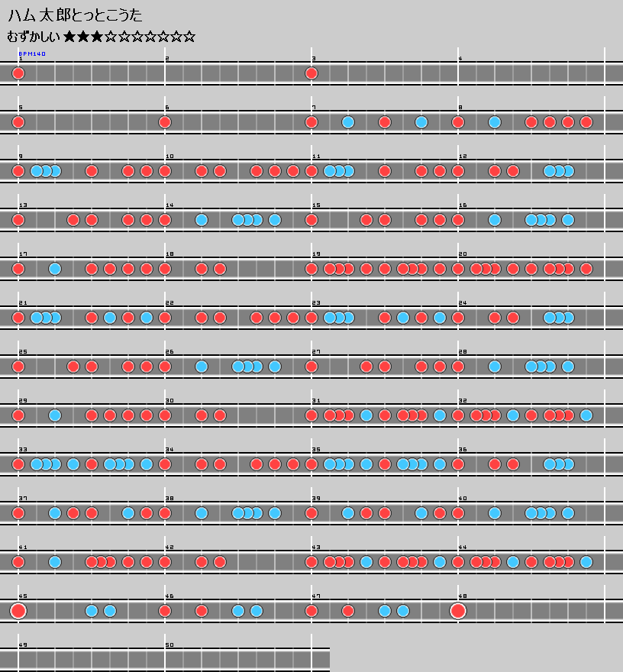Click measure number 2 label
Image resolution: width=623 pixels, height=672 pixels.
[167, 58]
